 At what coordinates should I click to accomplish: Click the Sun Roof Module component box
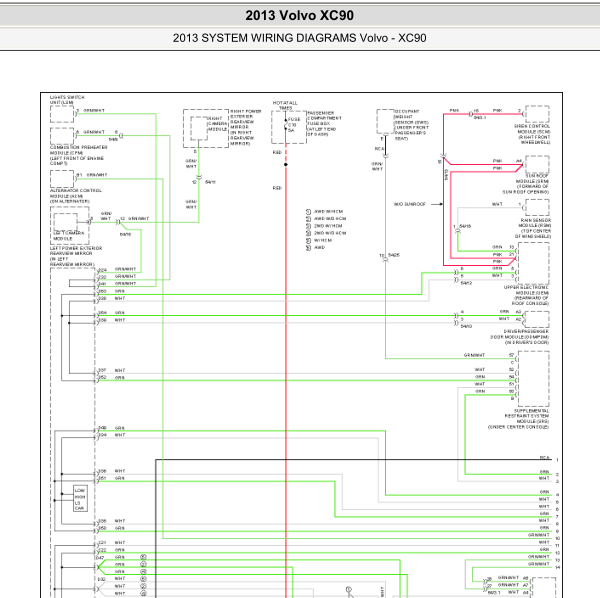[x=537, y=165]
